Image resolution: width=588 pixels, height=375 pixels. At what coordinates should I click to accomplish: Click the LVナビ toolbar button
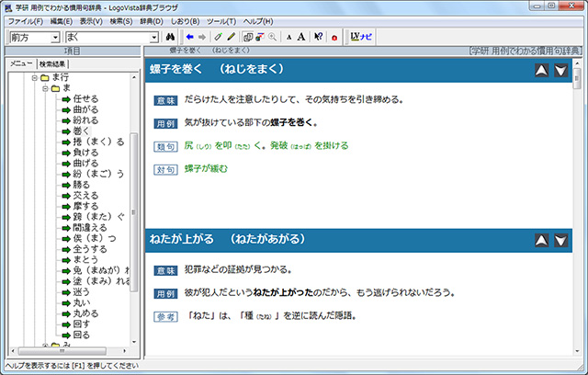point(361,37)
